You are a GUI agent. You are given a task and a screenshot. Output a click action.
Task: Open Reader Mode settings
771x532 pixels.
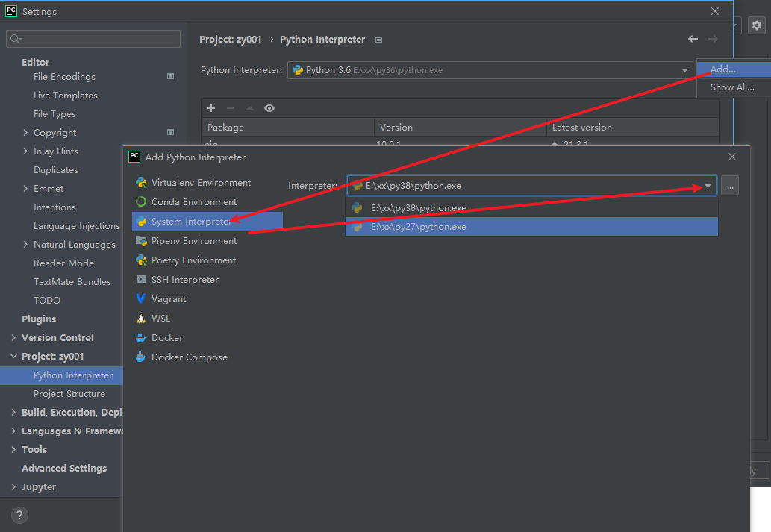pyautogui.click(x=63, y=263)
